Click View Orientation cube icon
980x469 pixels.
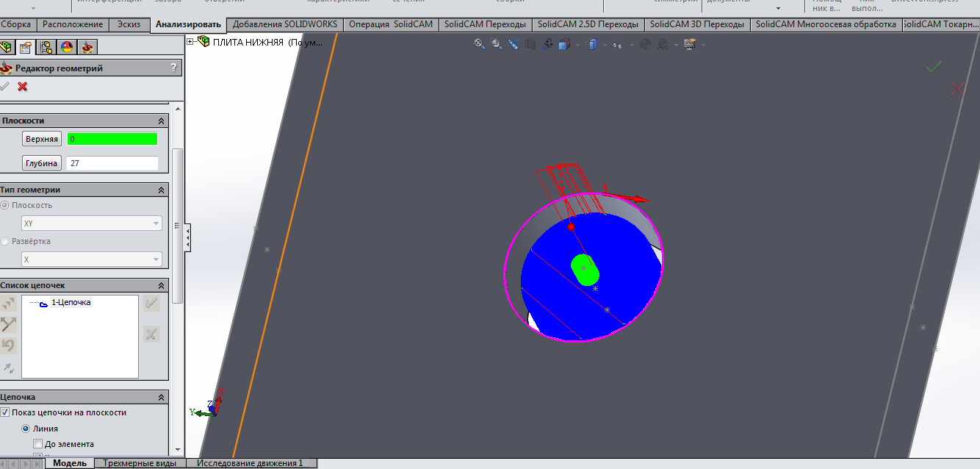[x=564, y=44]
